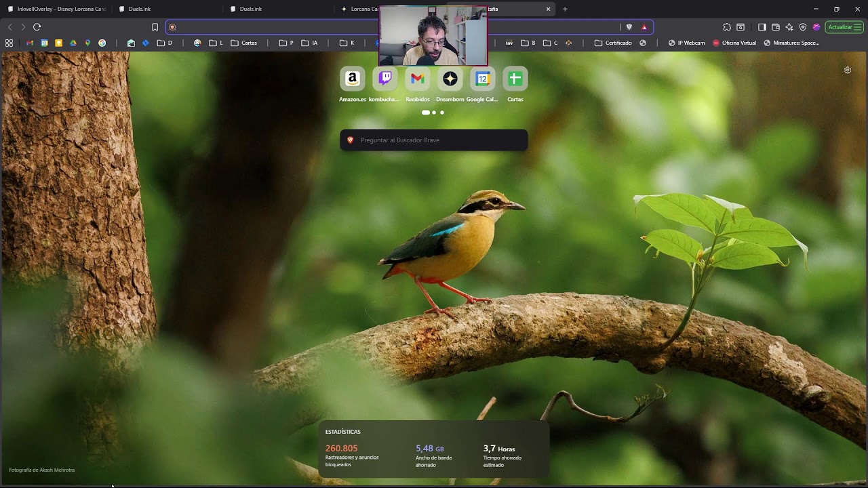The width and height of the screenshot is (868, 488).
Task: Expand the Certificado bookmarks folder
Action: tap(613, 43)
